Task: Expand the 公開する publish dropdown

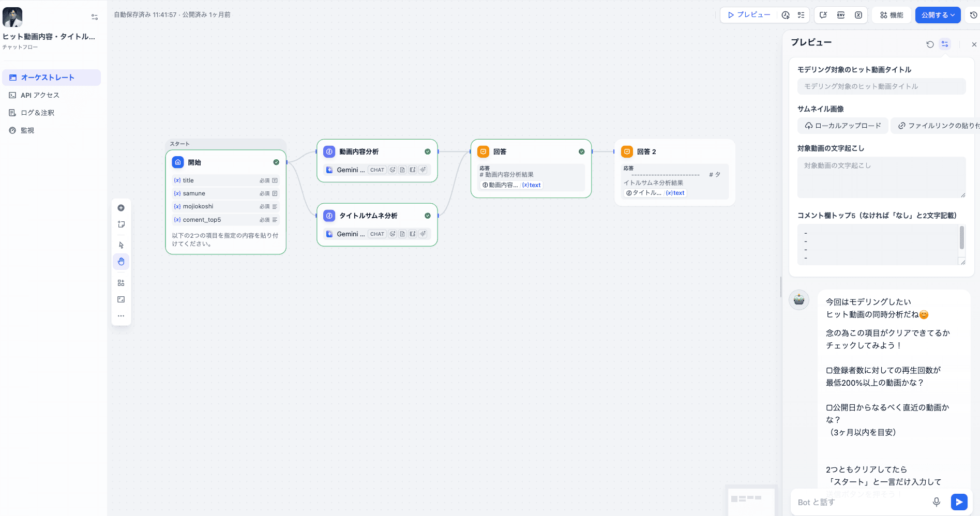Action: pos(938,15)
